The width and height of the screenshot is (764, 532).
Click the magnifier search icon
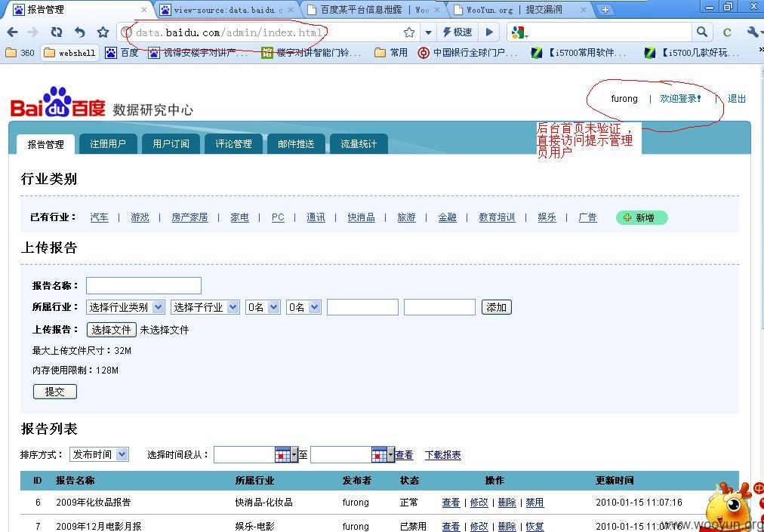[x=701, y=32]
